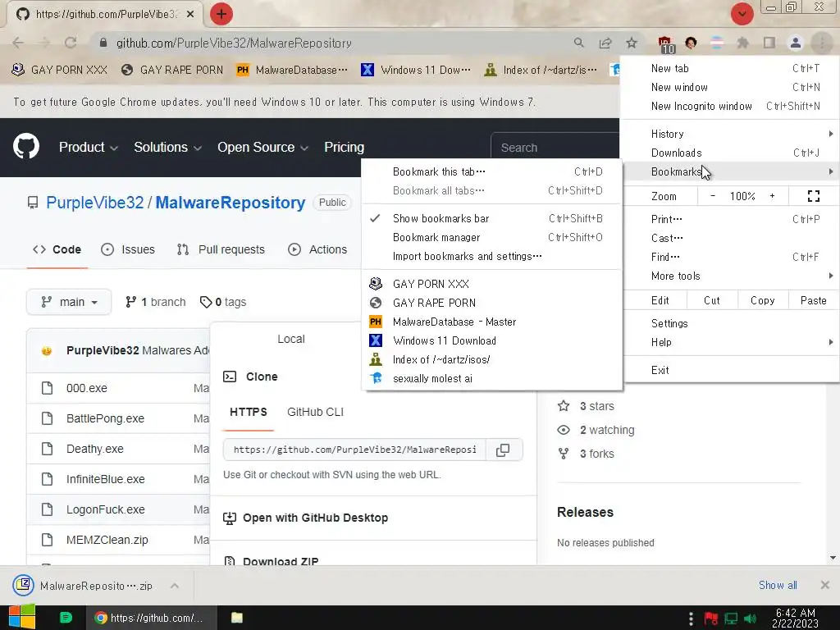
Task: Open the Windows 11 Download bookmark in submenu
Action: click(x=491, y=340)
